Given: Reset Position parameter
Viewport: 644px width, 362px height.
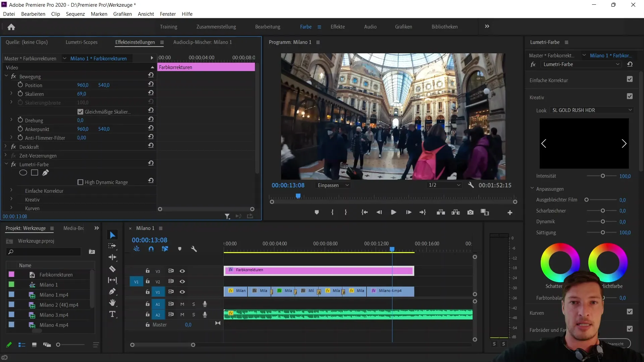Looking at the screenshot, I should pyautogui.click(x=151, y=84).
